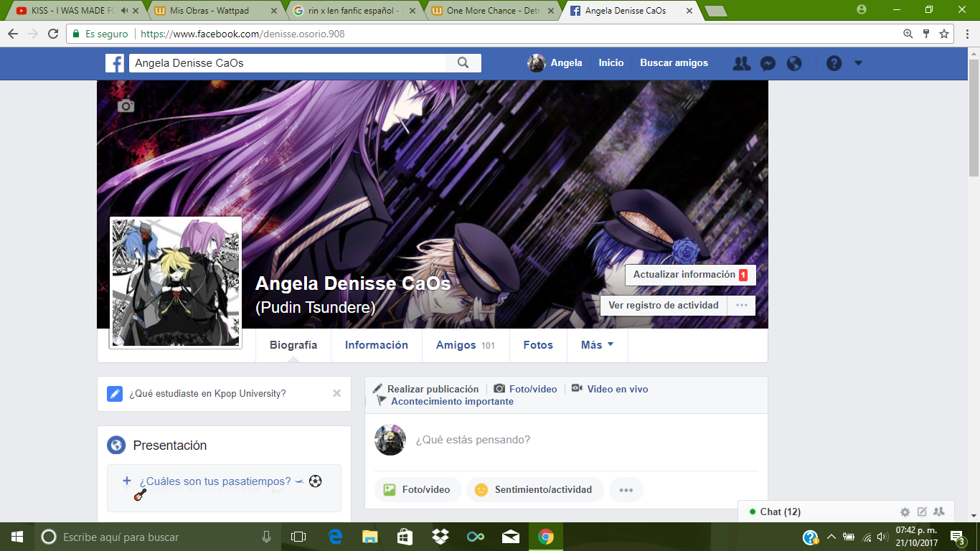Switch to the Información tab
Screen dimensions: 980x551
(377, 345)
